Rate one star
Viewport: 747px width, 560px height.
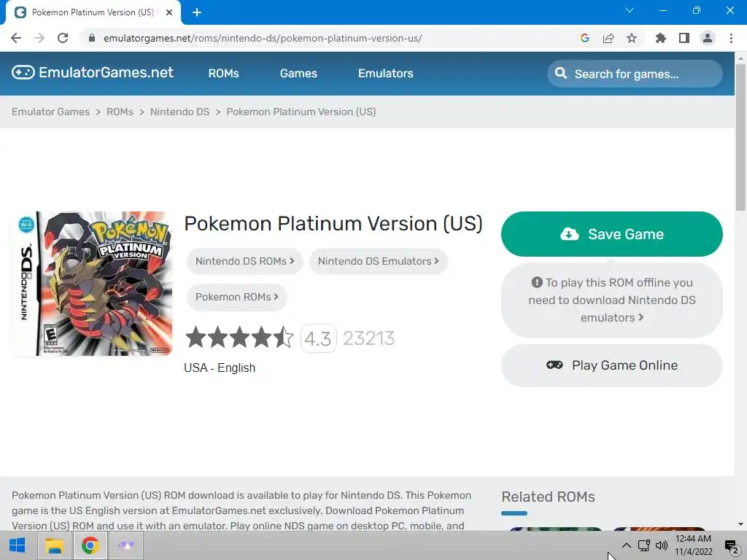(x=196, y=337)
